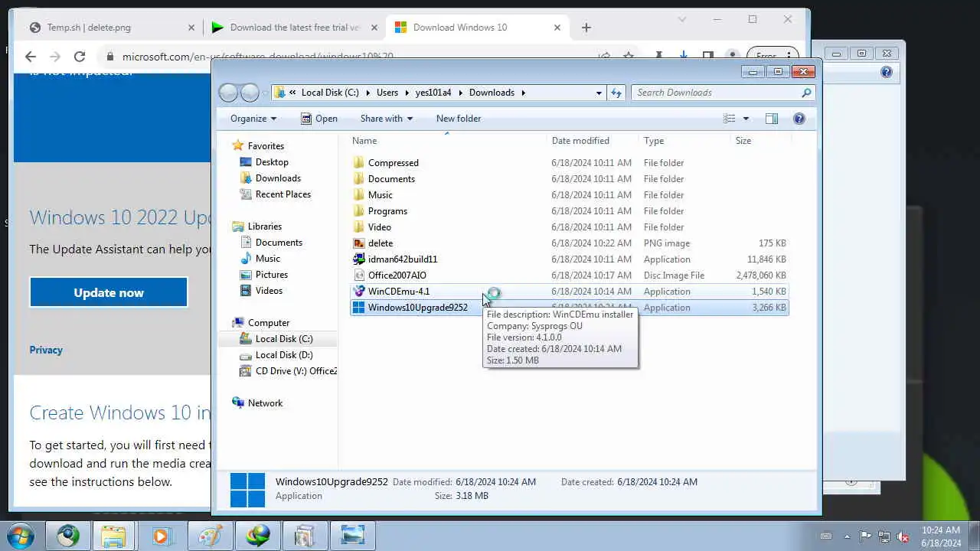This screenshot has width=980, height=551.
Task: Select the WinCDEmu-4.1 installer file
Action: coord(399,292)
